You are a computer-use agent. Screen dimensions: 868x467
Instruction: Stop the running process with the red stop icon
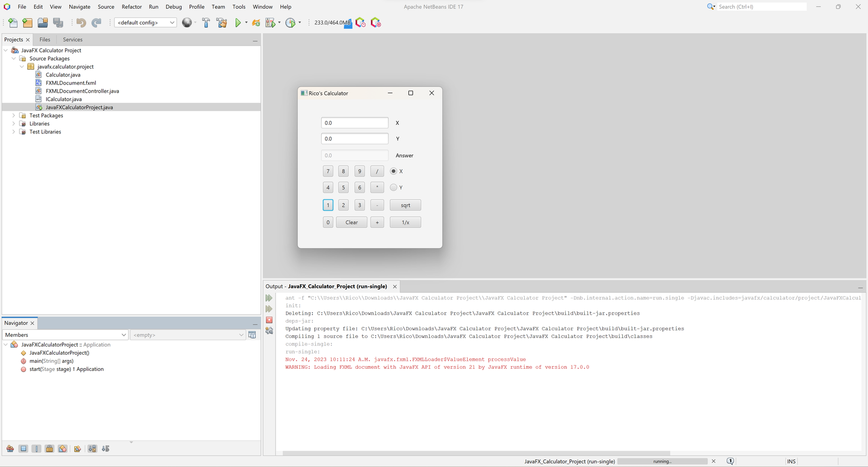[269, 320]
